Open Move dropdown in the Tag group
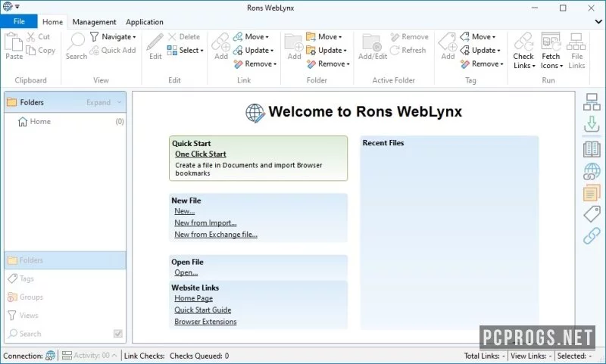 [x=478, y=36]
